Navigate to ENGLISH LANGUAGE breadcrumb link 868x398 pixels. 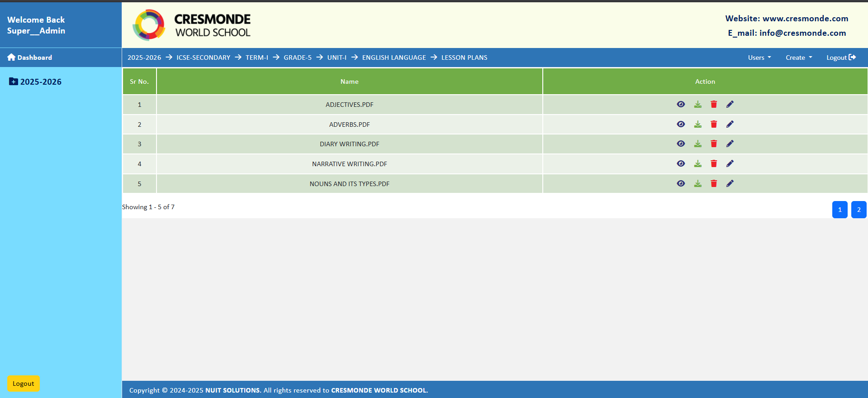394,58
